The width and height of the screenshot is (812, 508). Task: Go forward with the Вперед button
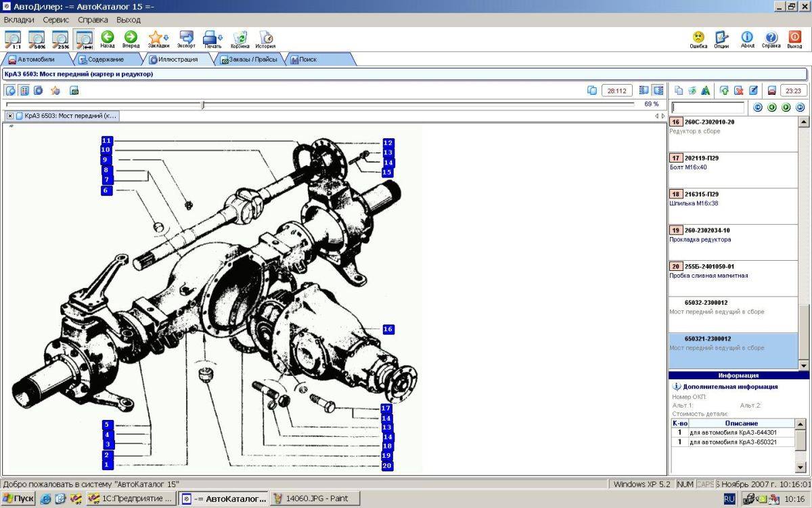point(131,39)
